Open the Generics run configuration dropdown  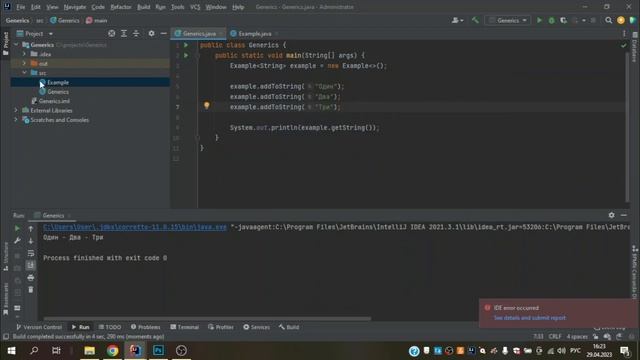[x=508, y=20]
